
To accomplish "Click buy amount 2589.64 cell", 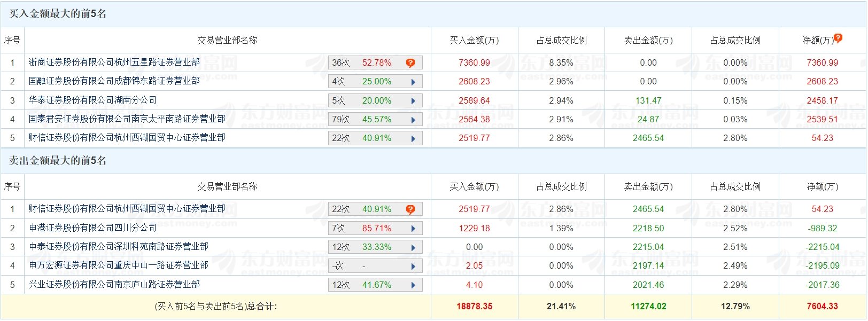I will [474, 101].
